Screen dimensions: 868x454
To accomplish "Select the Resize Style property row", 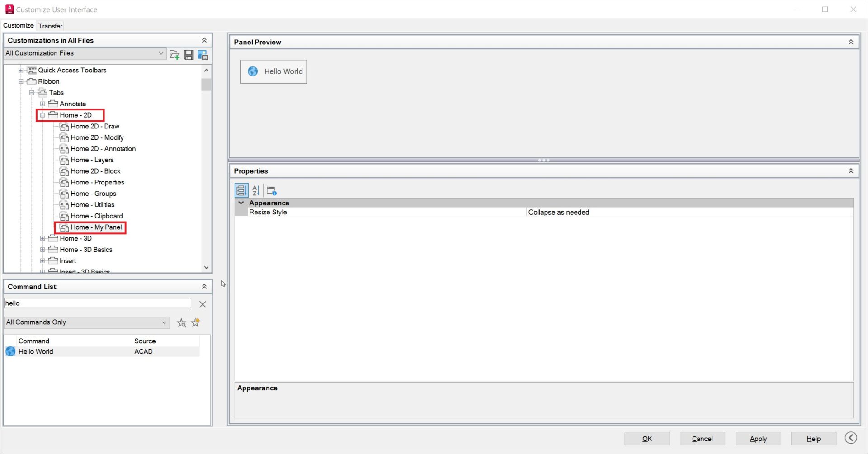I will 544,212.
